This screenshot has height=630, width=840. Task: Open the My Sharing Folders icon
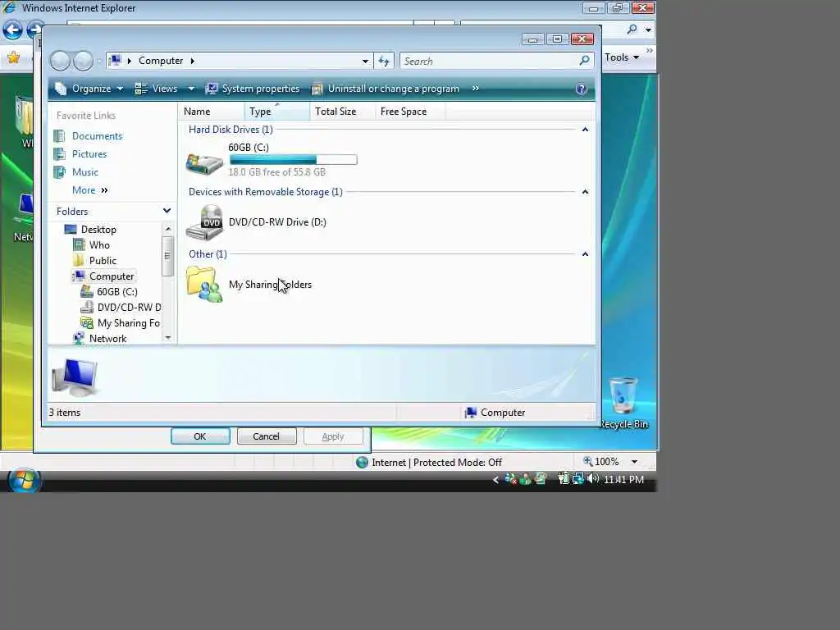tap(204, 285)
